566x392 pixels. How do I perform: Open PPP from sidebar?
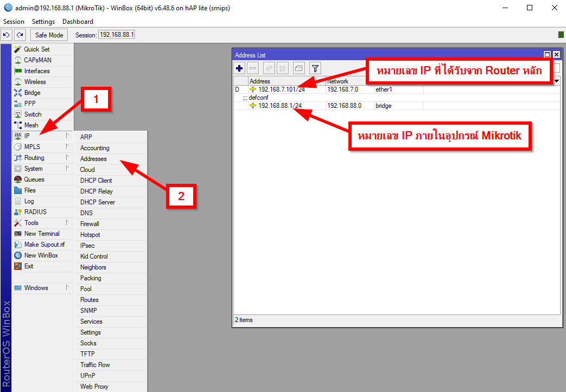click(42, 103)
